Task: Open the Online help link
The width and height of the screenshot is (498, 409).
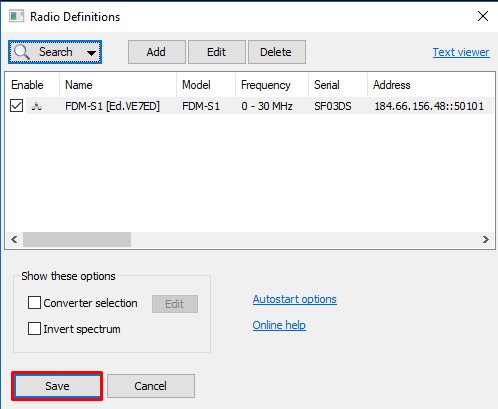Action: pyautogui.click(x=279, y=325)
